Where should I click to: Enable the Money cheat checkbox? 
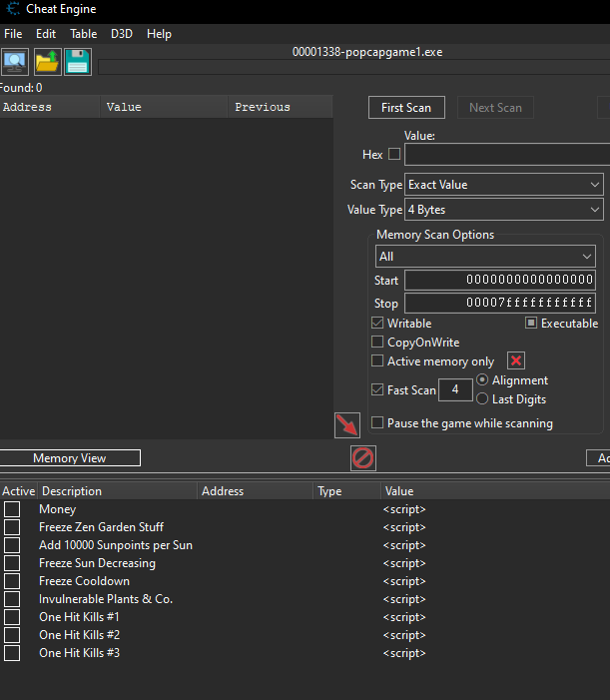coord(12,509)
